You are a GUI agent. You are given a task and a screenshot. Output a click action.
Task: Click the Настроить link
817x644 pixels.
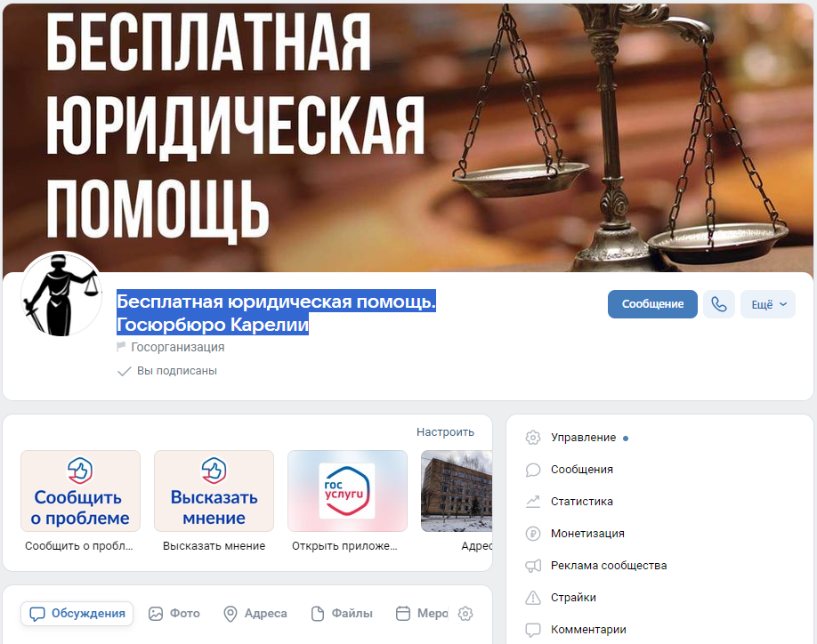pos(445,432)
